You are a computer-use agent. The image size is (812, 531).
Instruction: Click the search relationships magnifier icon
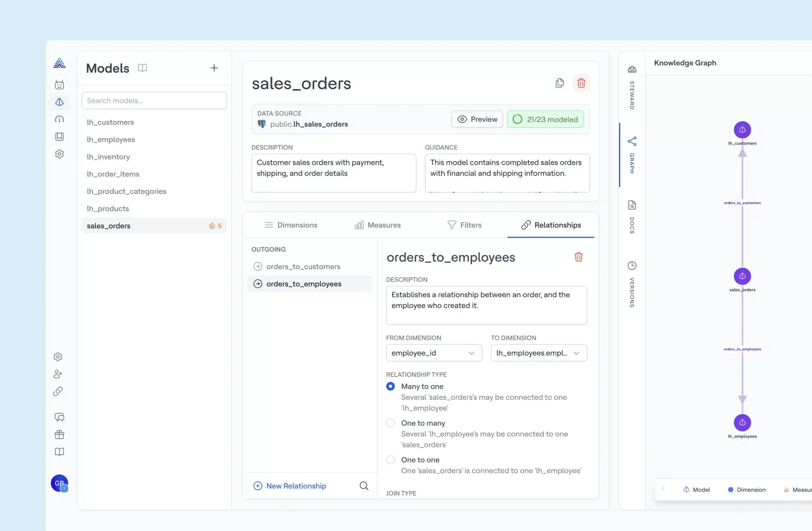364,486
